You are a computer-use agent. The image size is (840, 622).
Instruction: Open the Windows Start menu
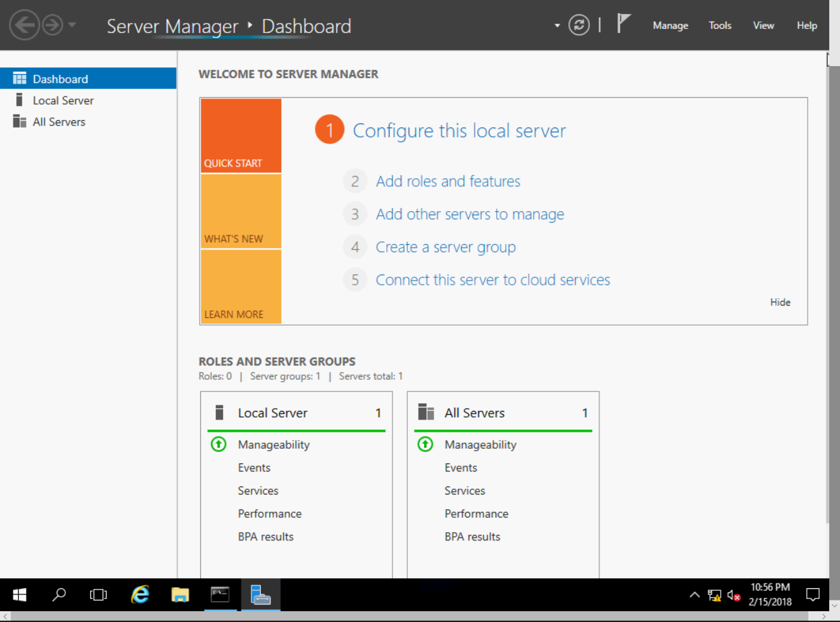pos(20,594)
